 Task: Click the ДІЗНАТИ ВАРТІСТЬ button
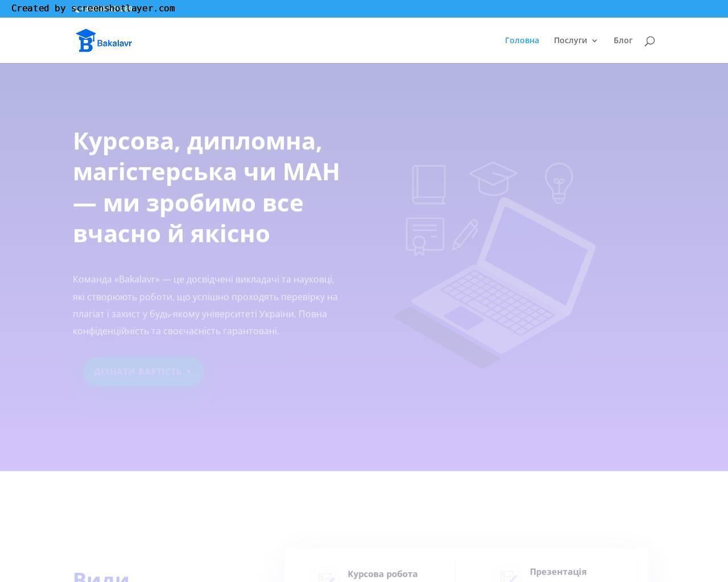pyautogui.click(x=143, y=371)
